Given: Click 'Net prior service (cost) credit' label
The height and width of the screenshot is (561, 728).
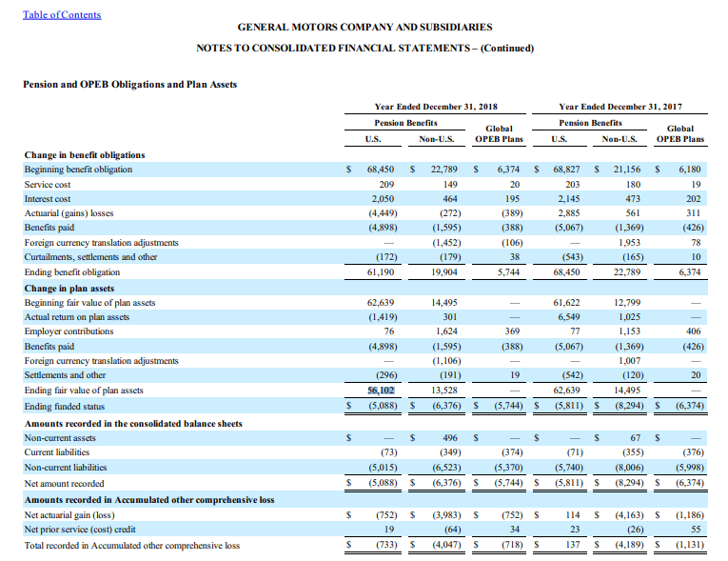Looking at the screenshot, I should (80, 530).
